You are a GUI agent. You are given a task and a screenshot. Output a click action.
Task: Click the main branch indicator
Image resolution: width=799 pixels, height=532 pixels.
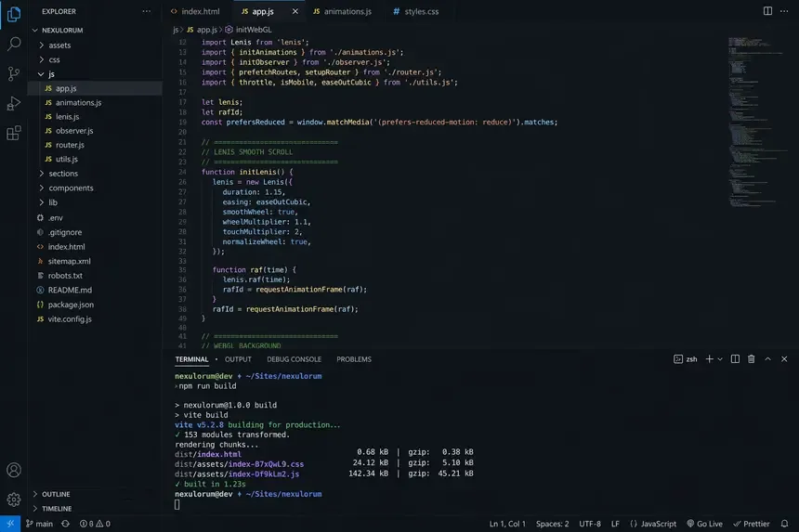[40, 524]
